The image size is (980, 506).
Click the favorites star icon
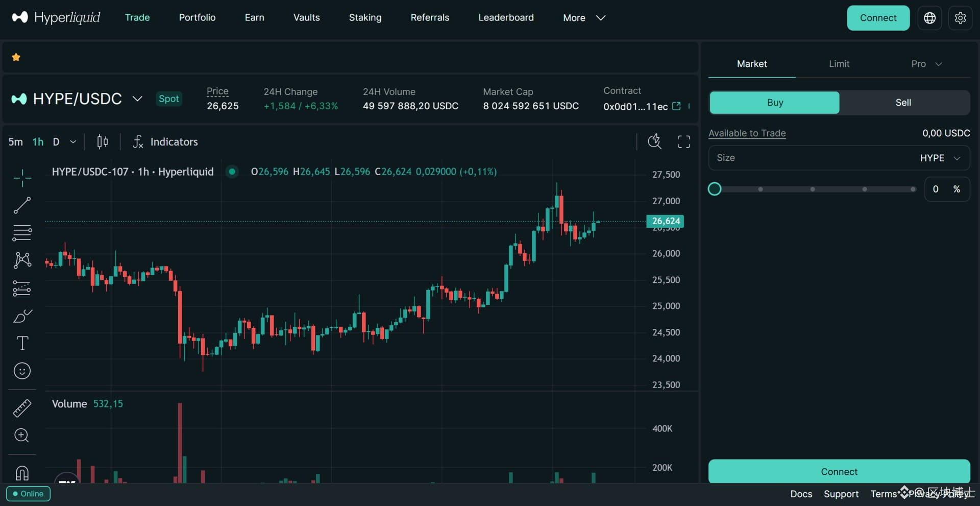[x=16, y=57]
